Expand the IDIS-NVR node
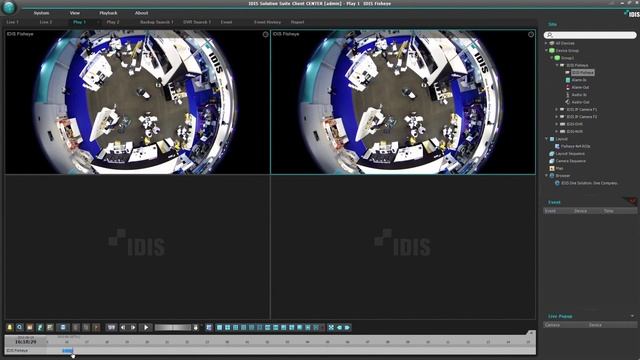The width and height of the screenshot is (640, 360). (557, 131)
